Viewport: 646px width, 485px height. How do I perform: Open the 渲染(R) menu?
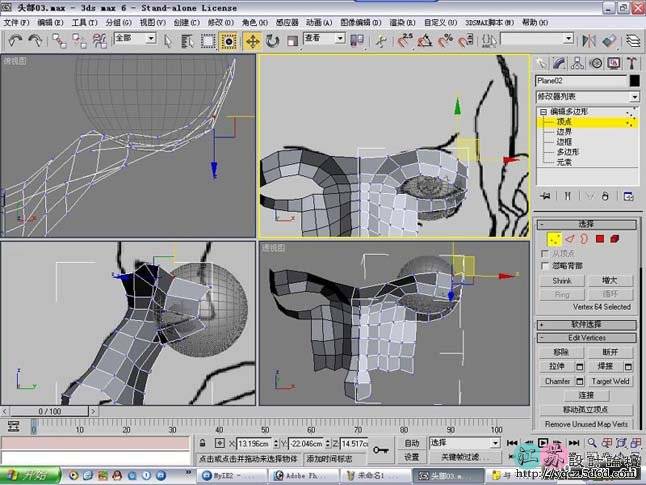tap(402, 22)
